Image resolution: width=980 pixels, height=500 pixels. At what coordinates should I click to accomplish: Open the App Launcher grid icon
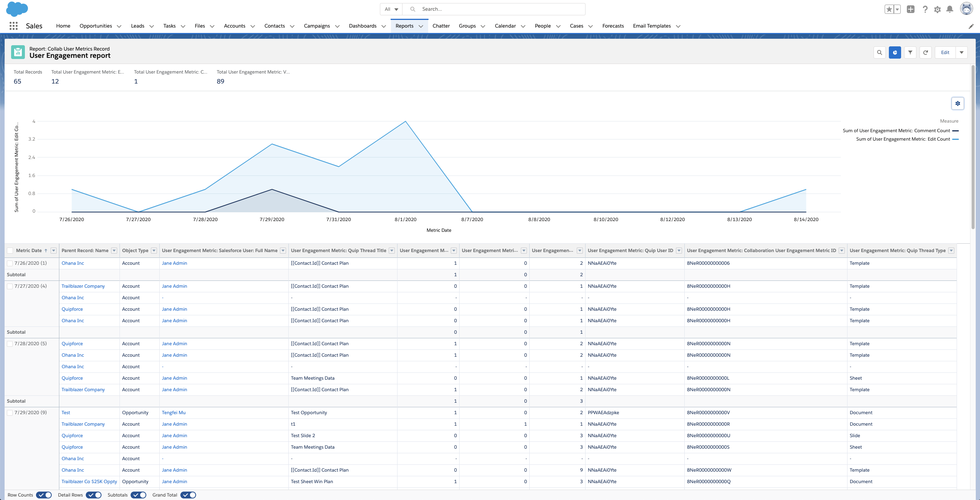[13, 26]
